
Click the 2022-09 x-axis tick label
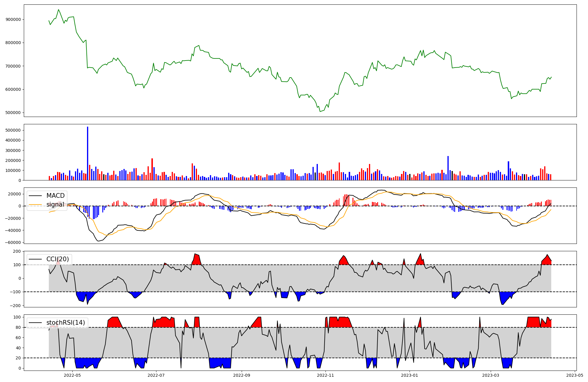pos(242,375)
